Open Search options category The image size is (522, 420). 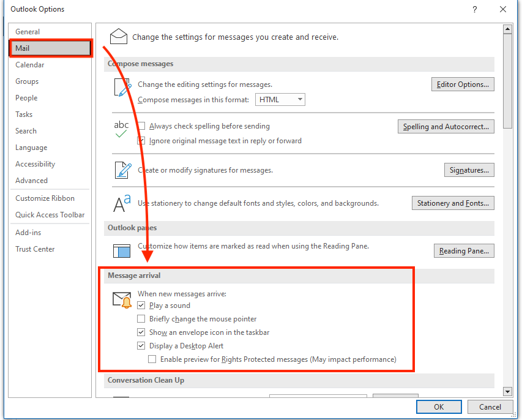coord(50,131)
